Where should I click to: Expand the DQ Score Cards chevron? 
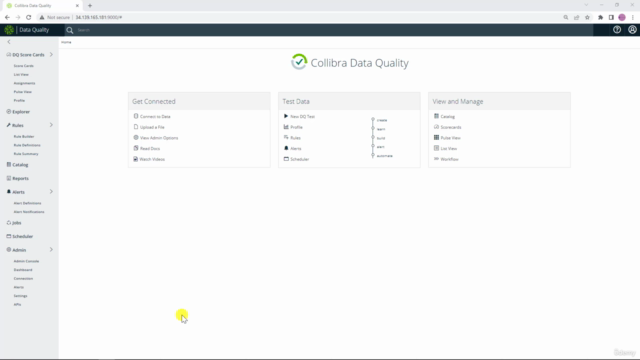pos(51,54)
